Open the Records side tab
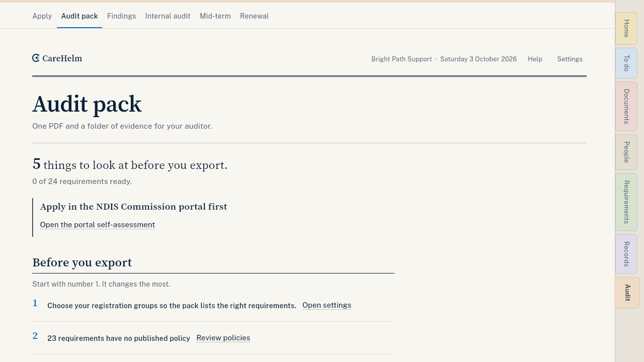Viewport: 644px width, 362px height. click(626, 254)
